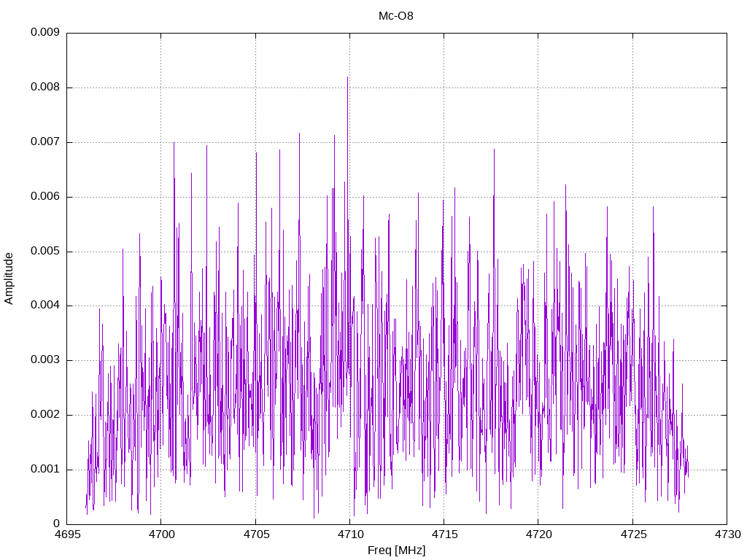Click the y-axis tick label 0.006
The width and height of the screenshot is (747, 560).
click(x=45, y=197)
